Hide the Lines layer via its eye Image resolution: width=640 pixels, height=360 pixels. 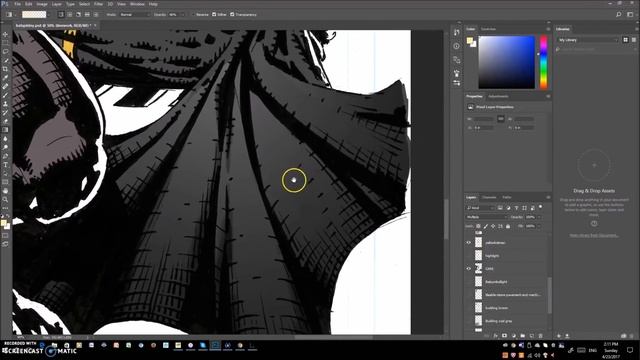[x=469, y=269]
